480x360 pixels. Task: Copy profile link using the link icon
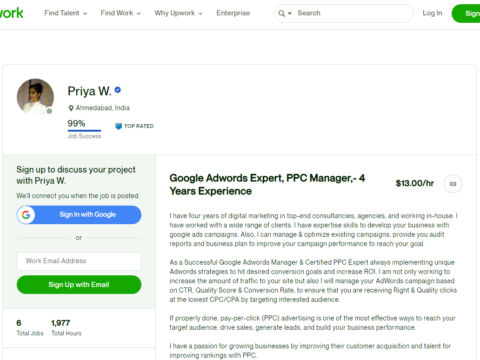pyautogui.click(x=453, y=184)
